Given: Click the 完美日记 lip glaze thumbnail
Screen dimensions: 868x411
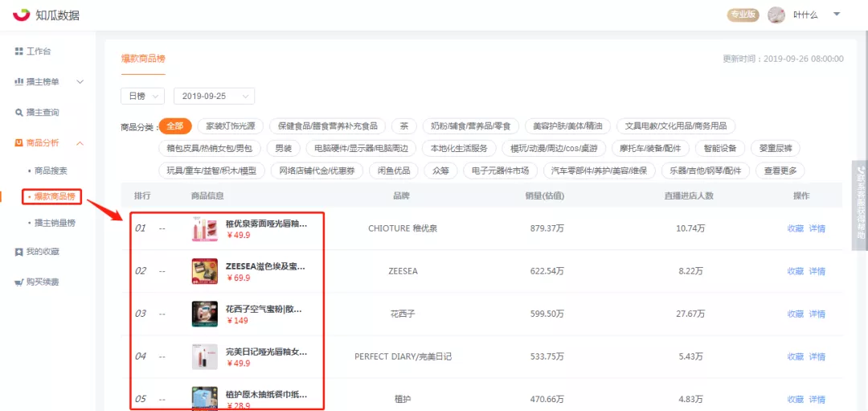Looking at the screenshot, I should [204, 357].
